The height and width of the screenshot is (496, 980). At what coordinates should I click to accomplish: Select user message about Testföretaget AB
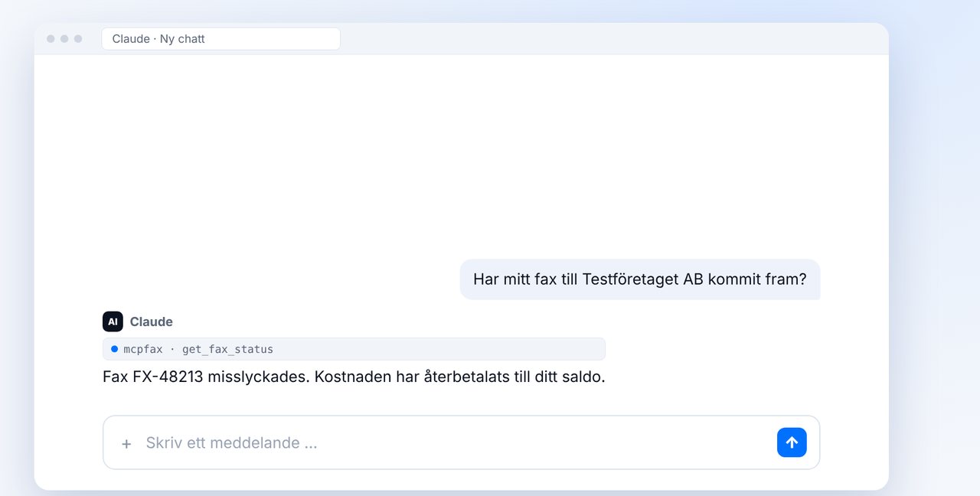pyautogui.click(x=640, y=279)
